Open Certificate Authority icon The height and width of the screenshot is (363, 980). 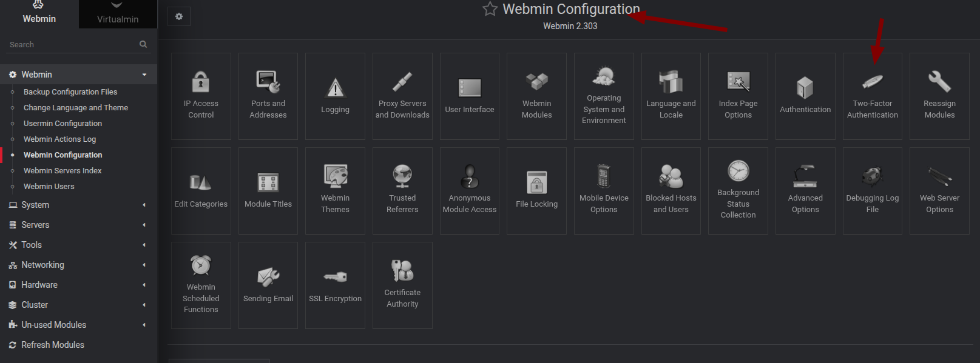(x=402, y=285)
